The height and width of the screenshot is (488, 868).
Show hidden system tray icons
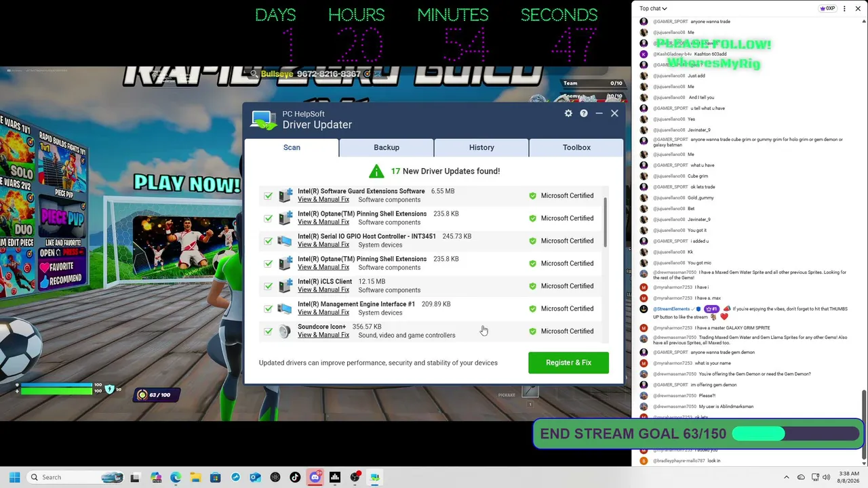coord(787,477)
